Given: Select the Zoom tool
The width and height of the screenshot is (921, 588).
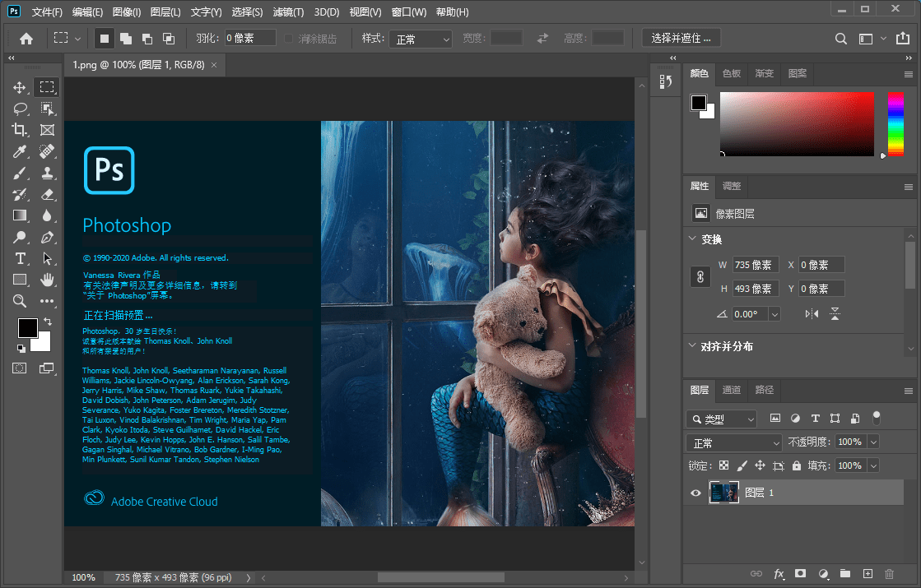Looking at the screenshot, I should click(x=20, y=301).
